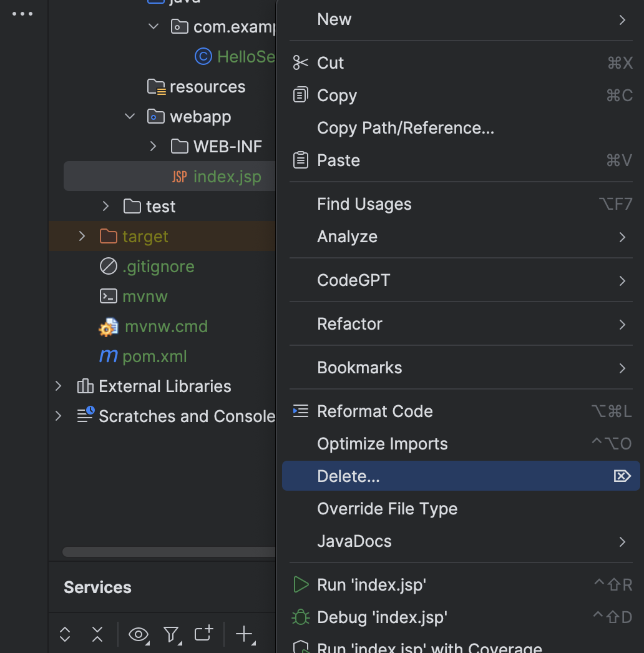Click the Paste clipboard icon
This screenshot has height=653, width=644.
[300, 160]
